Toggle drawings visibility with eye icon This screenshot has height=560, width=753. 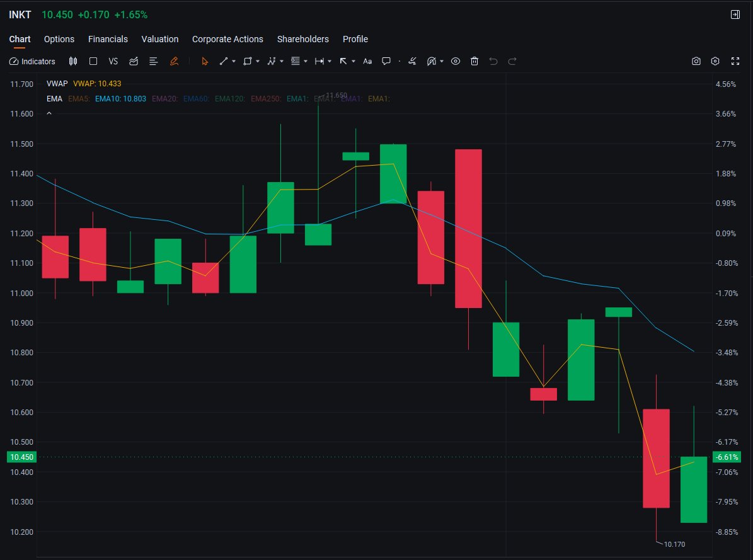pos(456,61)
